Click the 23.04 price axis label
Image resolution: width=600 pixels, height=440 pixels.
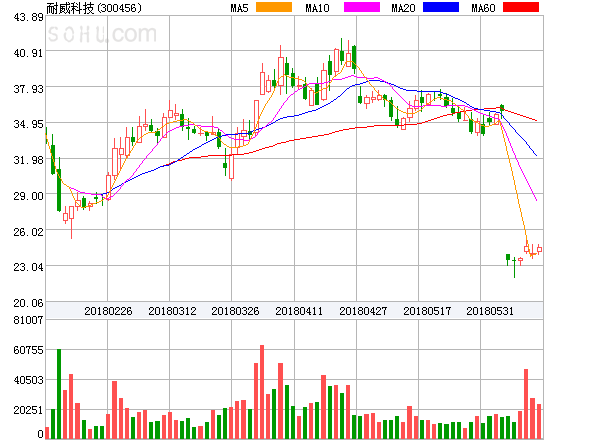(28, 267)
